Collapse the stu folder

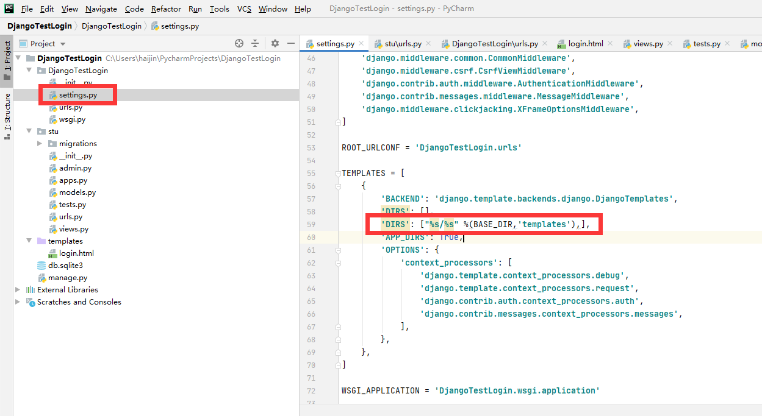[29, 131]
